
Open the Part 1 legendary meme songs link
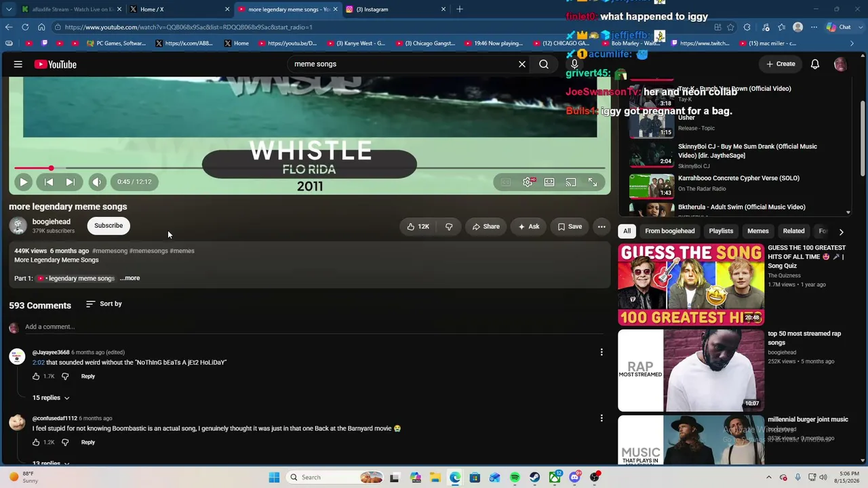click(x=77, y=279)
